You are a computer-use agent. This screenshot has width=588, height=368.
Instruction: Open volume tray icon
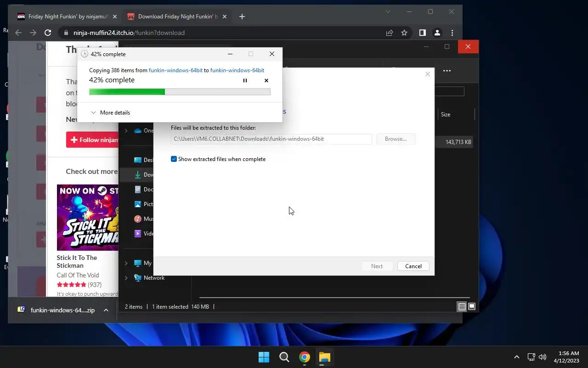pos(543,357)
